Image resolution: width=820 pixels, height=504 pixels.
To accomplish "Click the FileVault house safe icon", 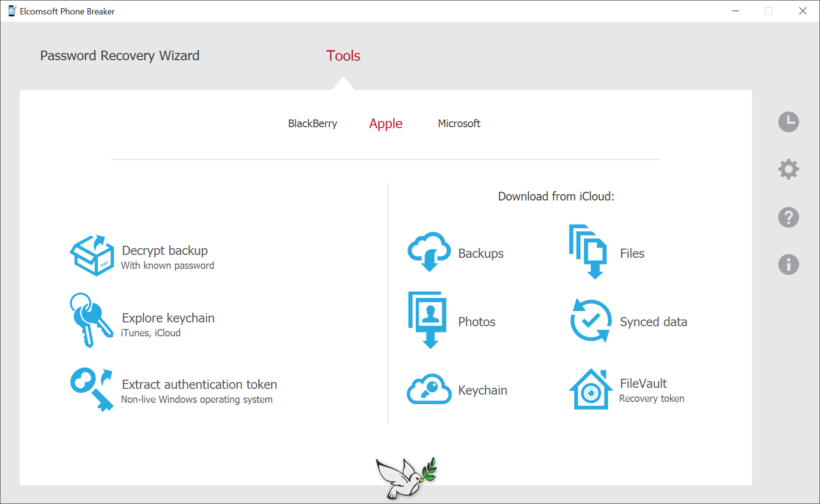I will (x=591, y=389).
